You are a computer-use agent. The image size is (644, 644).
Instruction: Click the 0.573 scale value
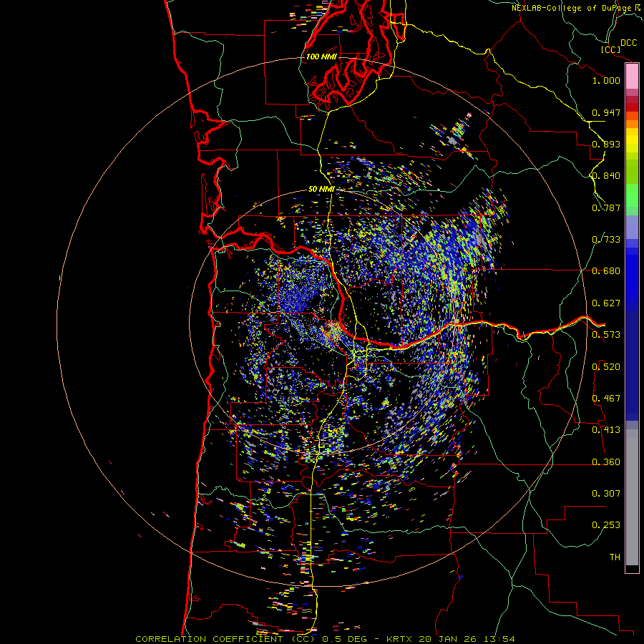[606, 335]
